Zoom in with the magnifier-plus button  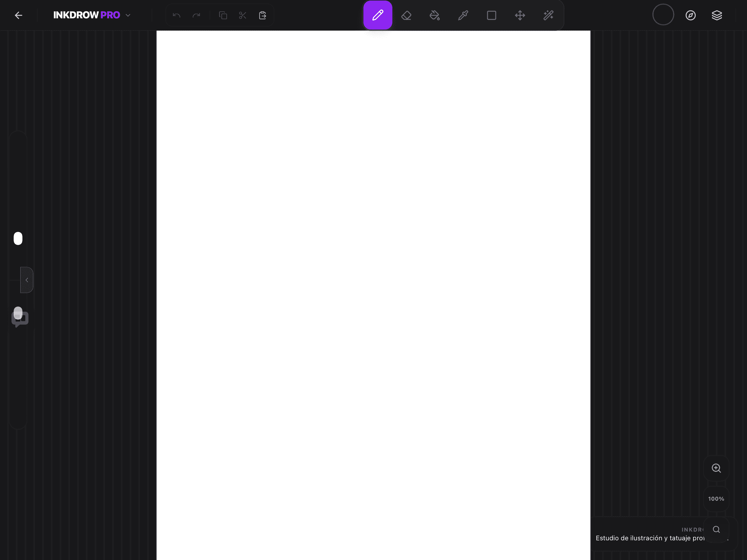tap(716, 468)
